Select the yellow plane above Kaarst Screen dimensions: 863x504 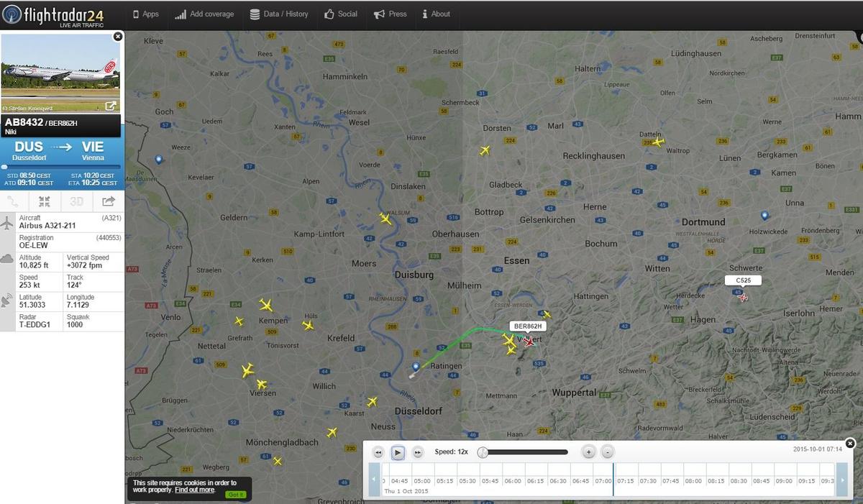click(372, 402)
